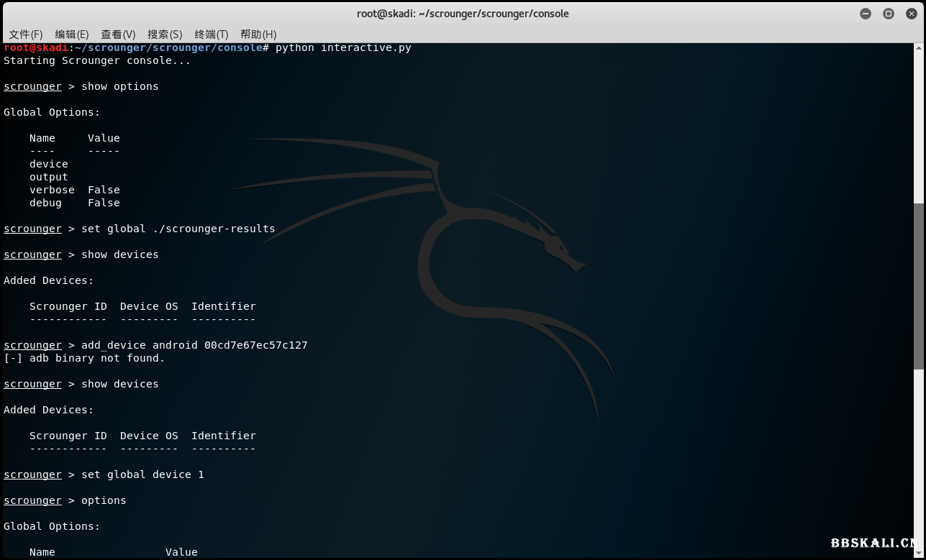Click the 'set global ./scrounger-results' command
The image size is (926, 560).
[x=178, y=229]
